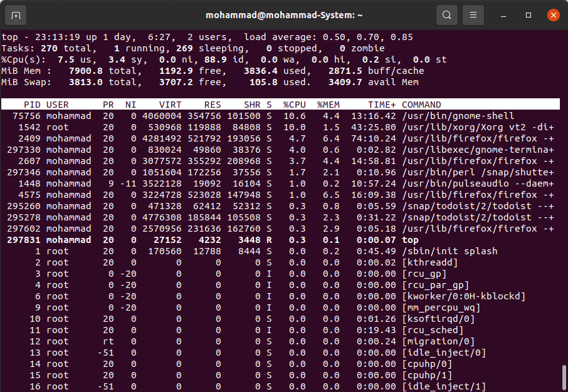Click the Xorg process command

pos(477,127)
